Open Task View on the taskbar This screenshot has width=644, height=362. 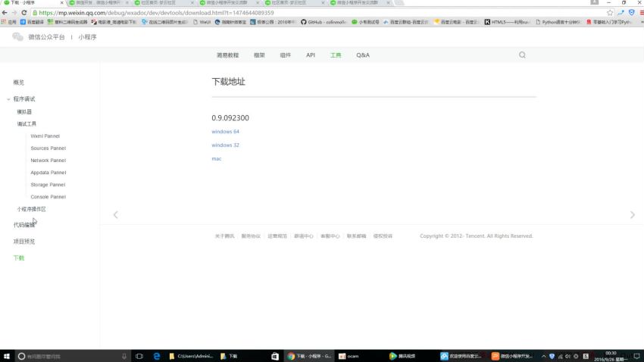(139, 356)
